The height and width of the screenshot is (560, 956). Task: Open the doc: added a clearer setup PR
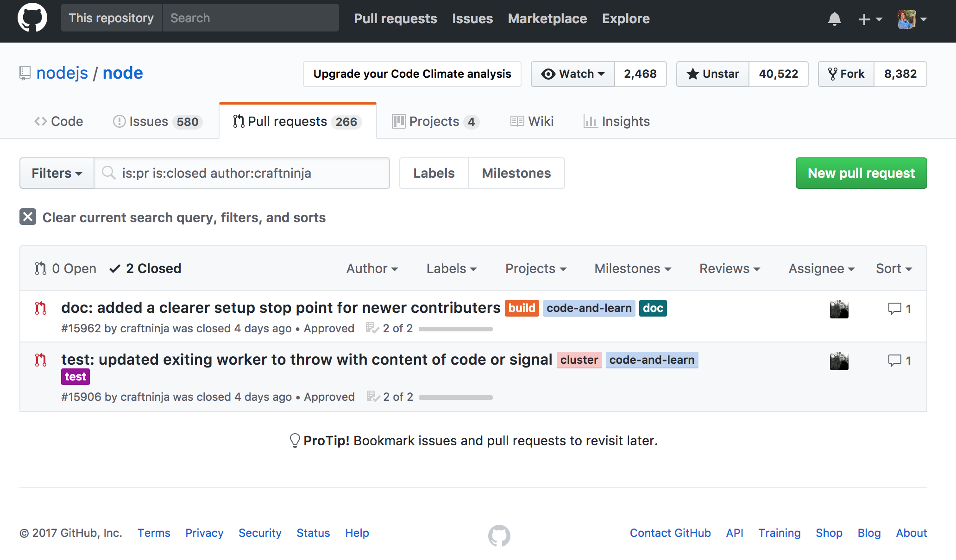pyautogui.click(x=281, y=308)
